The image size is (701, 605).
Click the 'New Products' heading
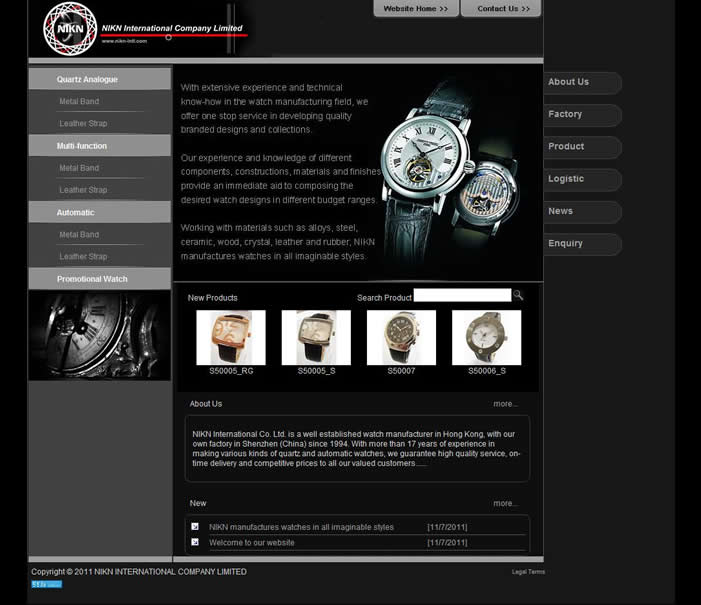point(212,298)
